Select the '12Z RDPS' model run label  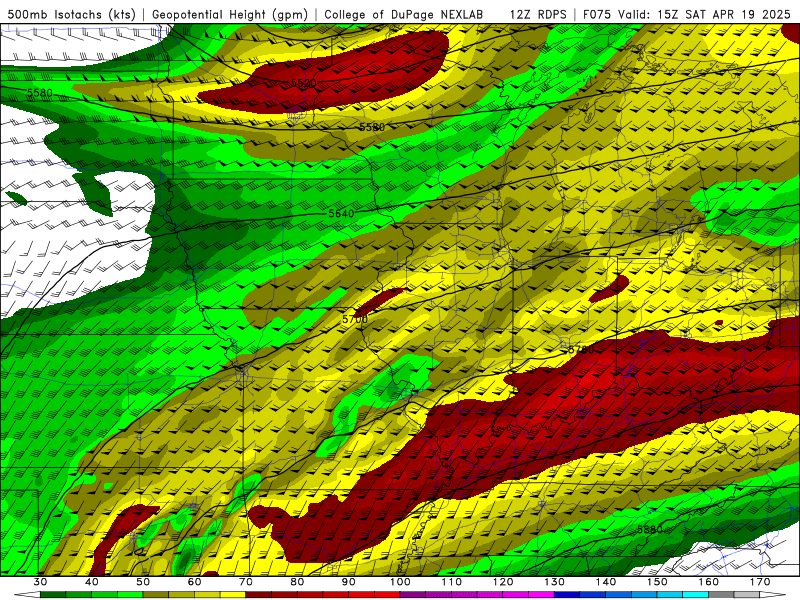tap(538, 14)
